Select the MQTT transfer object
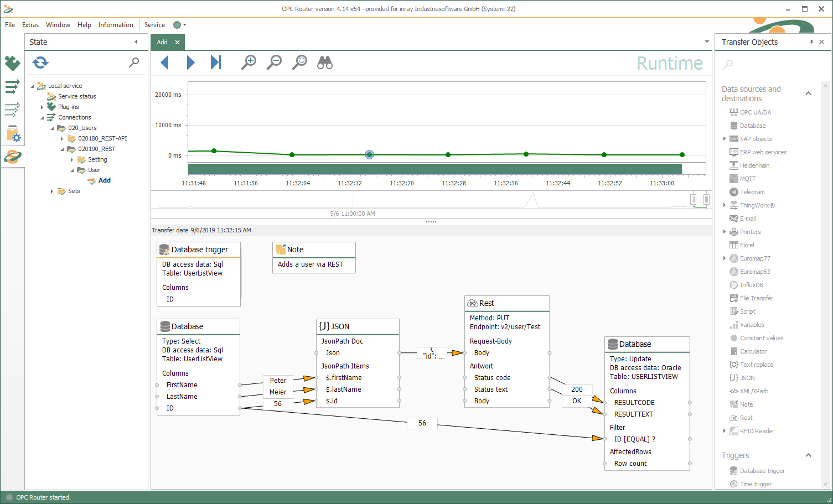The width and height of the screenshot is (833, 504). click(x=747, y=179)
